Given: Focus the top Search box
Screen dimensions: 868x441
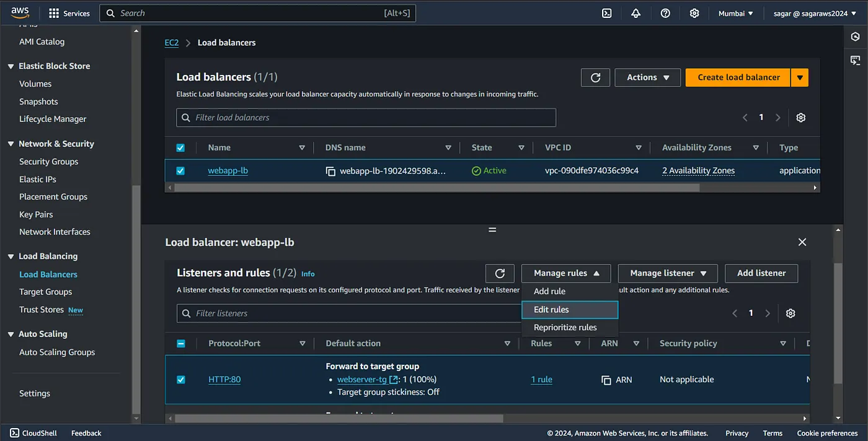Looking at the screenshot, I should (257, 13).
